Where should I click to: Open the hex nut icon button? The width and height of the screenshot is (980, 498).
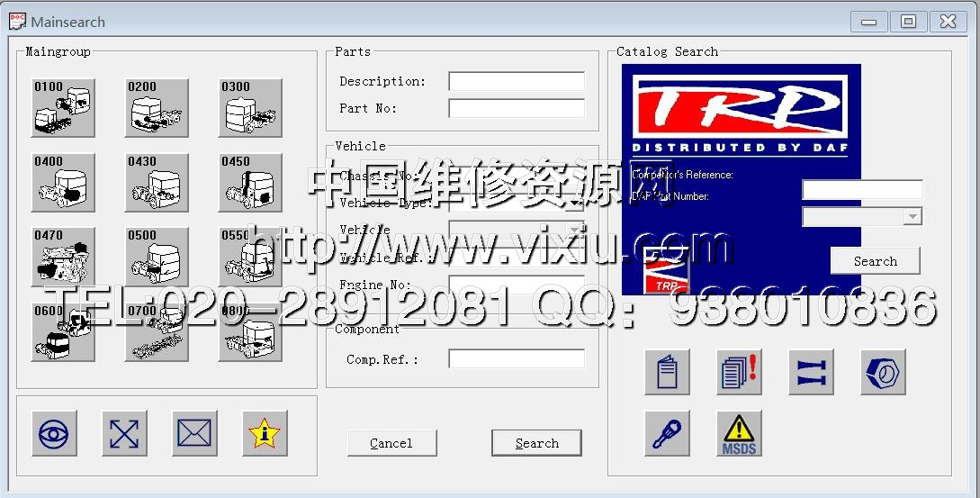pyautogui.click(x=883, y=372)
